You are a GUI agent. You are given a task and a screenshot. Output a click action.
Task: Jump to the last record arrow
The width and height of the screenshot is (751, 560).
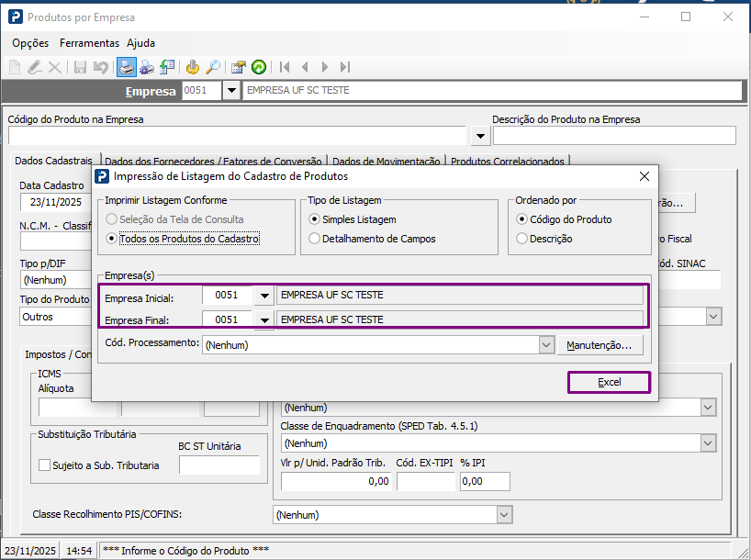[344, 67]
